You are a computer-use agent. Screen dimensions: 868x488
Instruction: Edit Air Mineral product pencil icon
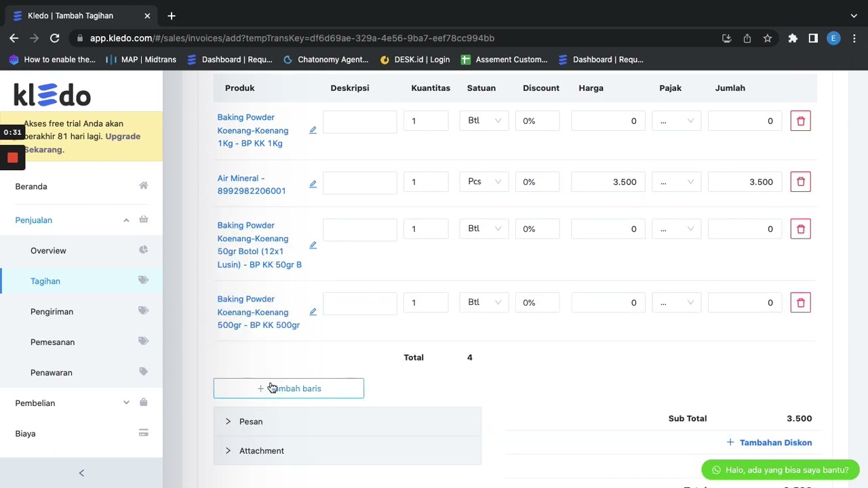coord(313,184)
